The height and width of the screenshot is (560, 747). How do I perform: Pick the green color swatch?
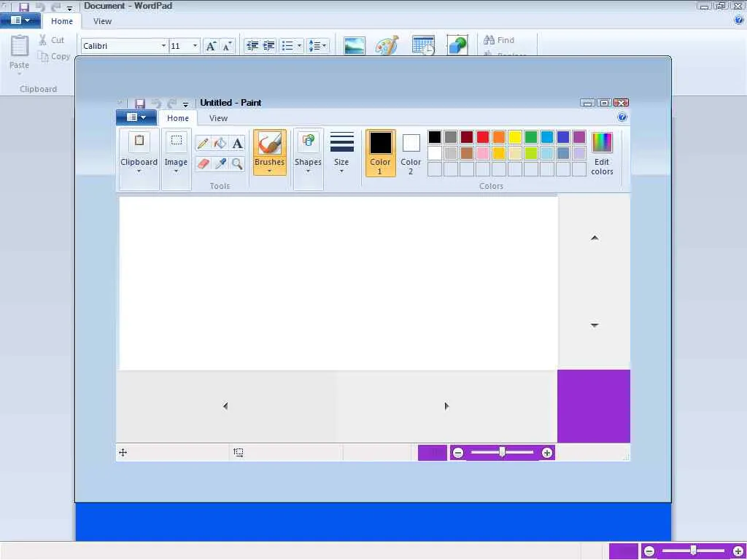(531, 137)
